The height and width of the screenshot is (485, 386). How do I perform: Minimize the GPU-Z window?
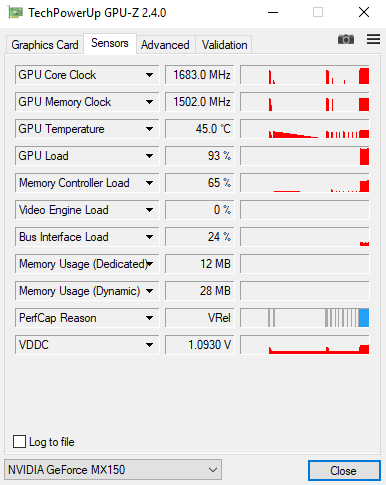(x=273, y=13)
